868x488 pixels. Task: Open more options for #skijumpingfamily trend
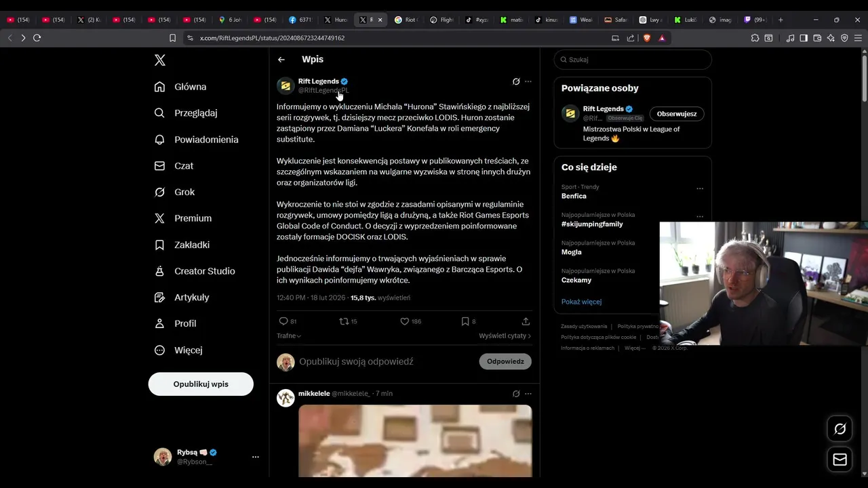coord(700,217)
